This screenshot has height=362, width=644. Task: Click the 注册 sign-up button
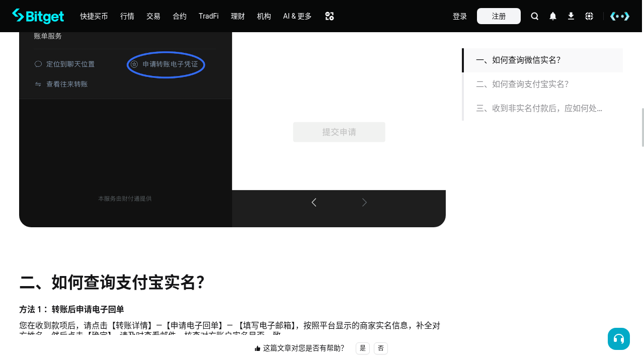(x=499, y=16)
